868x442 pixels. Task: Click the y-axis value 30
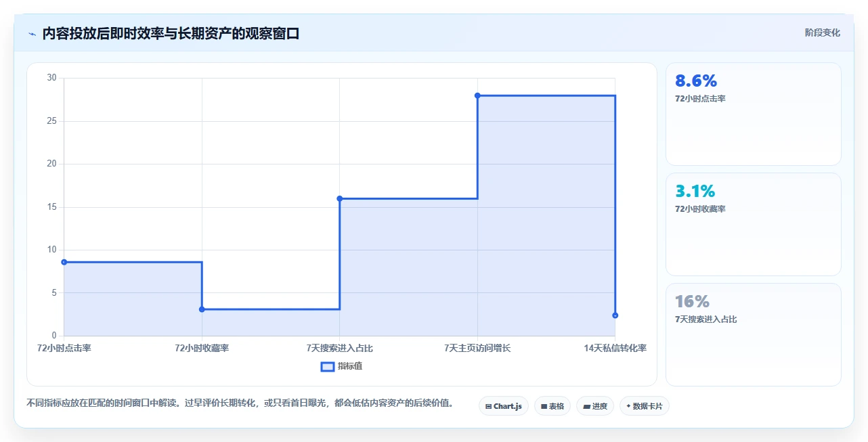coord(52,78)
